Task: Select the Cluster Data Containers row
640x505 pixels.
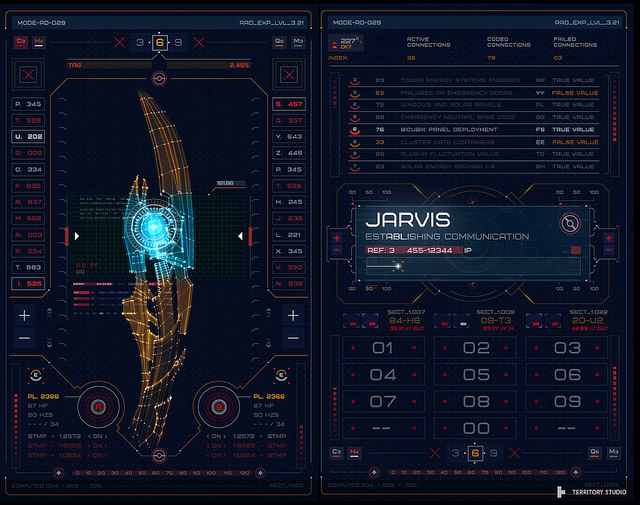Action: [474, 142]
